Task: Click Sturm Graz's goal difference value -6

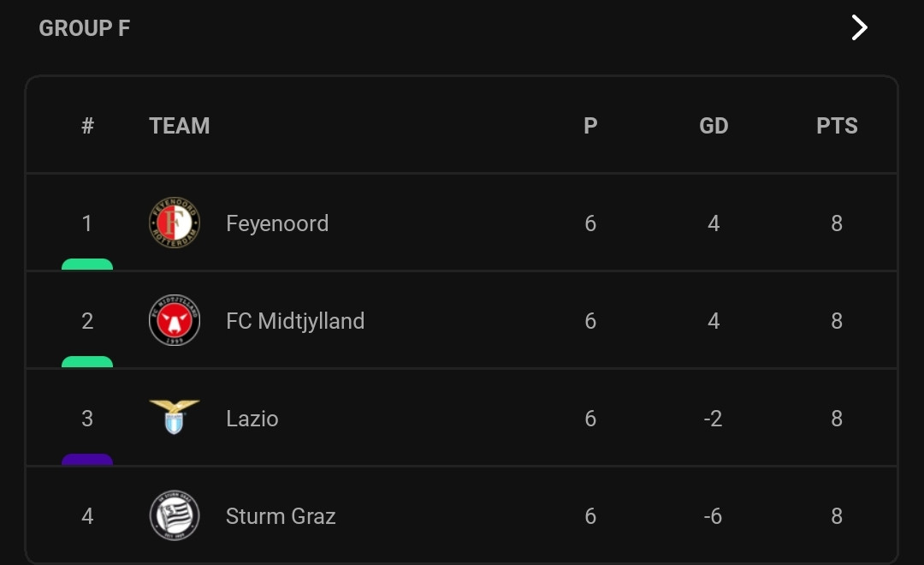Action: 713,516
